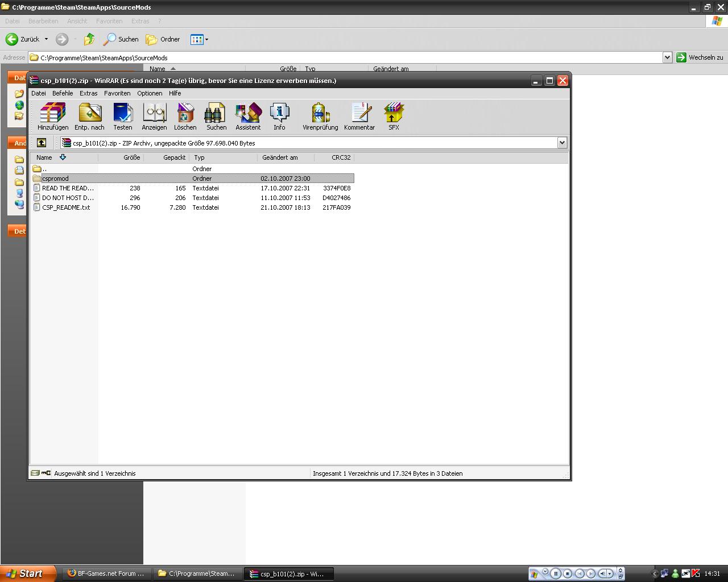Click the Hinzufügen (add) toolbar icon
Viewport: 728px width, 582px height.
[53, 117]
